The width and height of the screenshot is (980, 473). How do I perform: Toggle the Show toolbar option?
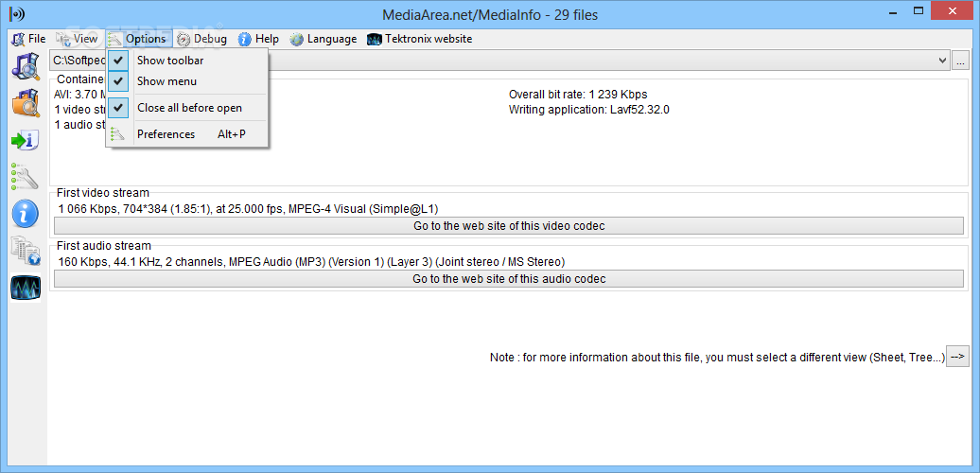click(x=187, y=61)
